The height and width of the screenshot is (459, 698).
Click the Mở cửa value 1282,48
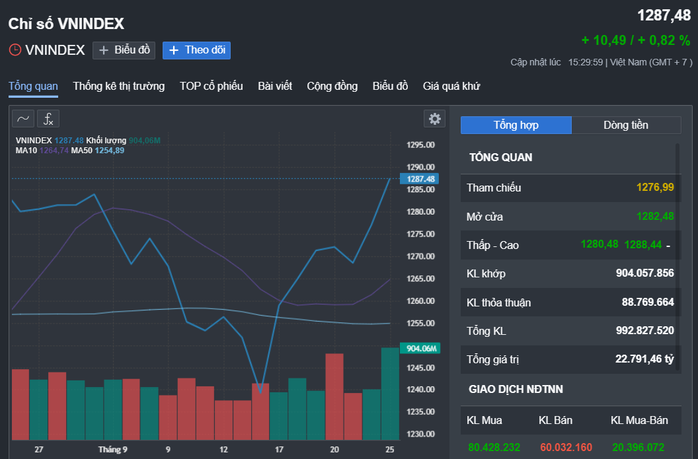[x=655, y=216]
